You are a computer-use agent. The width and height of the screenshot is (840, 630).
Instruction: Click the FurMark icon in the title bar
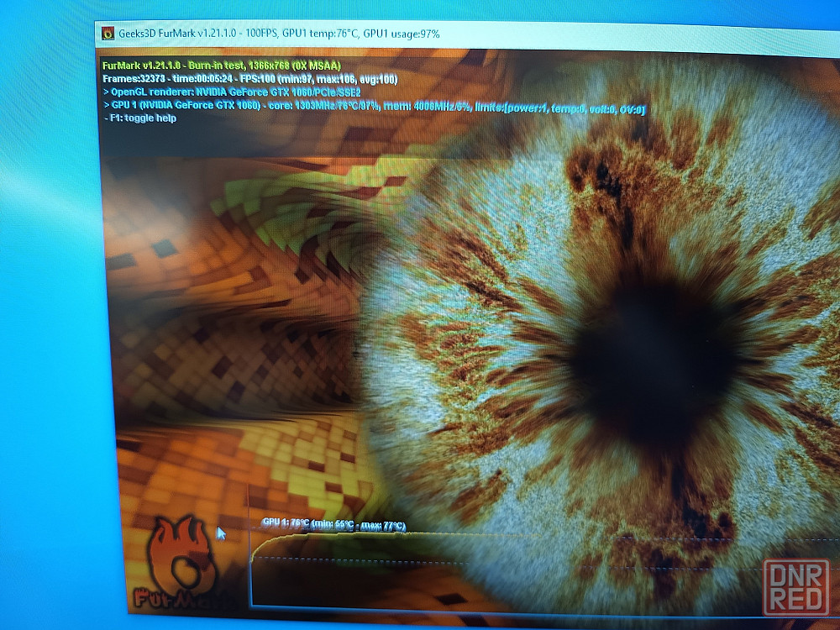(108, 33)
